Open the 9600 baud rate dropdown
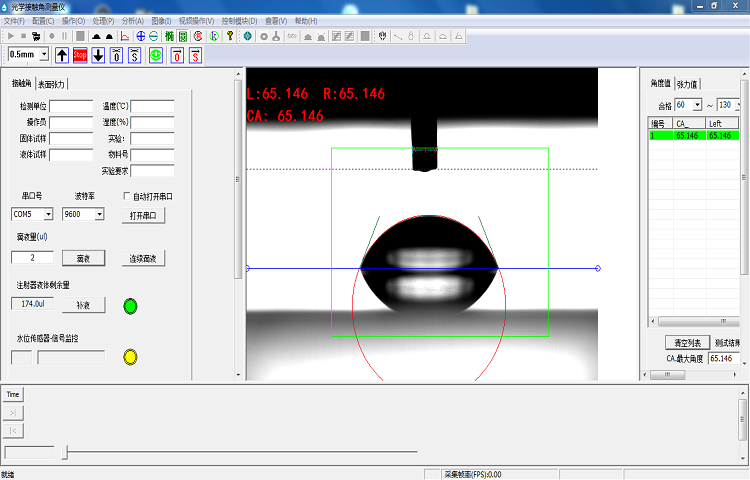Image resolution: width=750 pixels, height=480 pixels. (98, 215)
